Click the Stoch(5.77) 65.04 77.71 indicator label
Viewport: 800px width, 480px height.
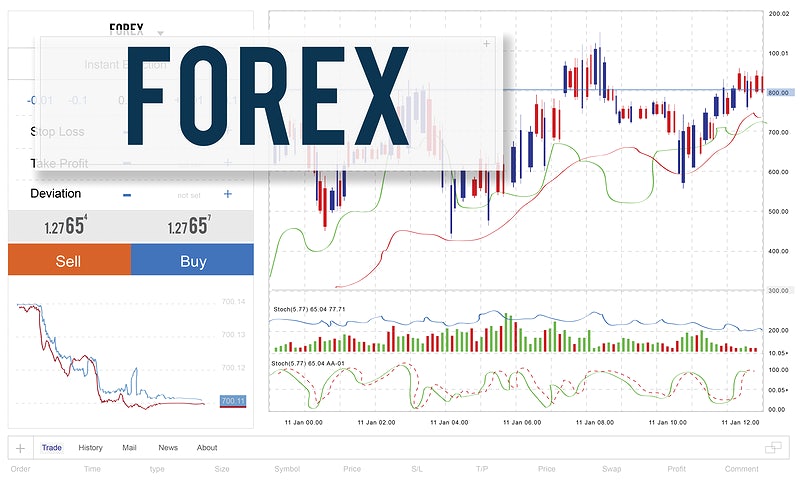pos(309,309)
